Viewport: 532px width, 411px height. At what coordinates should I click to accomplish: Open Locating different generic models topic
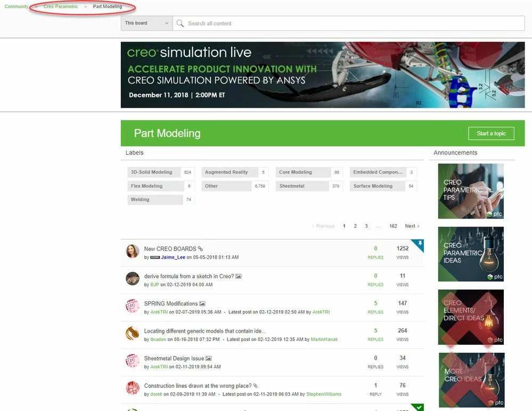pyautogui.click(x=205, y=331)
